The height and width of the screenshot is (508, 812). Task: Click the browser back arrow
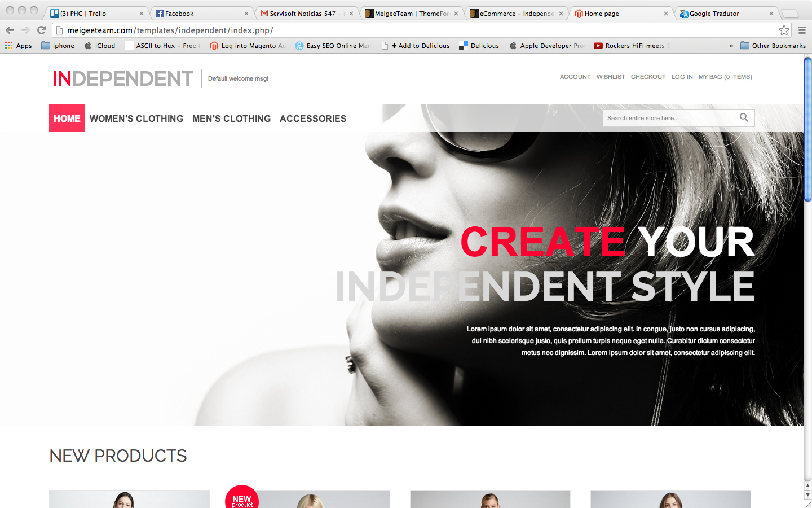10,30
